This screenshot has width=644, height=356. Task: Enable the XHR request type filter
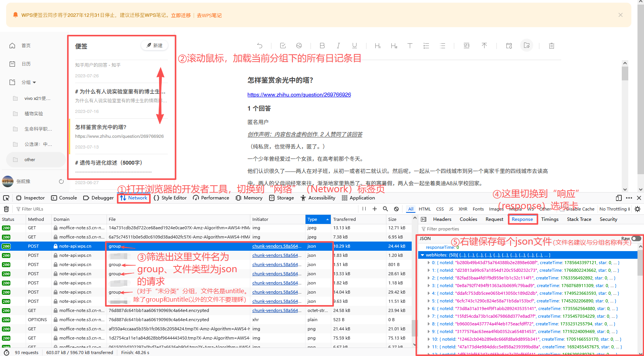click(463, 209)
